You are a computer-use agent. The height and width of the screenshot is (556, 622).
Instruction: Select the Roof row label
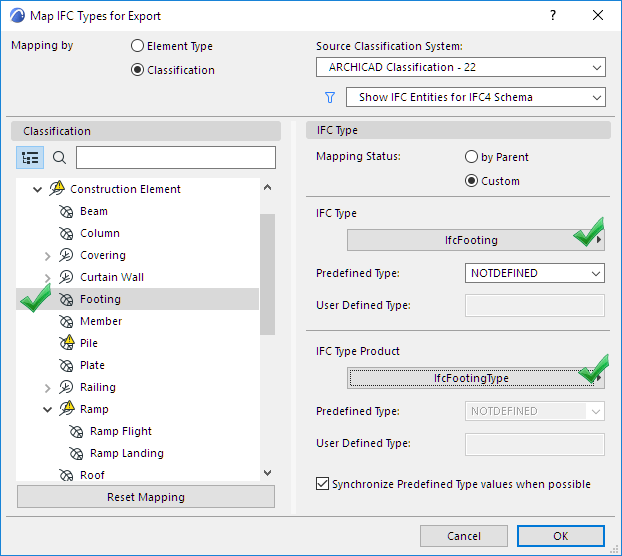(92, 475)
